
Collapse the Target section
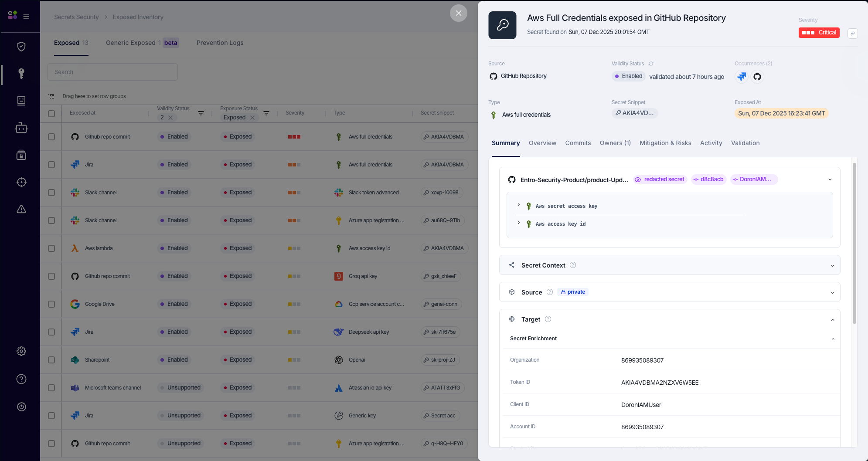[x=832, y=319]
